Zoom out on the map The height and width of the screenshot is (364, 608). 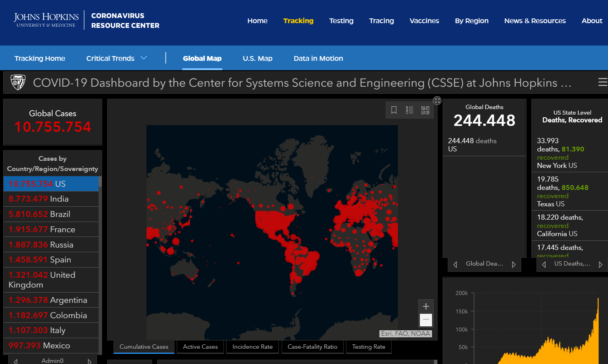(426, 320)
